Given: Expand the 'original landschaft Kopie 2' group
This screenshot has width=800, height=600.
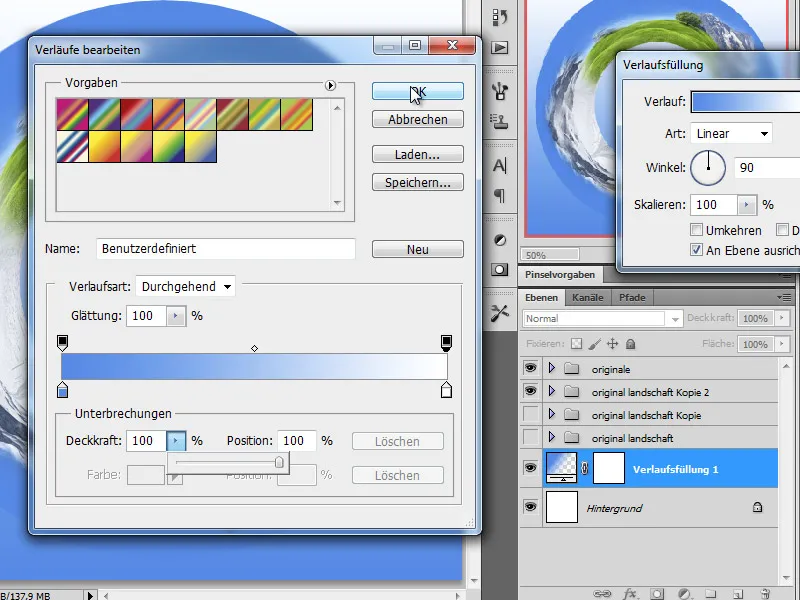Looking at the screenshot, I should coord(552,391).
